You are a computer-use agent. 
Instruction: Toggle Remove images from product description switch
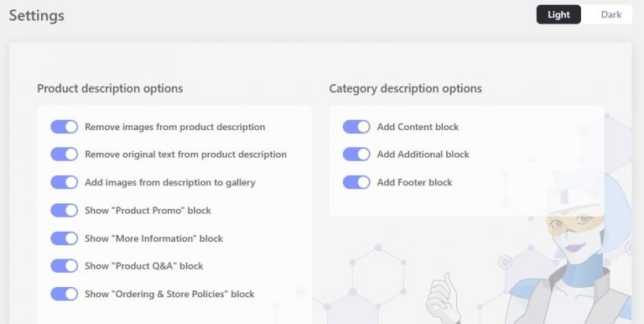pos(64,127)
